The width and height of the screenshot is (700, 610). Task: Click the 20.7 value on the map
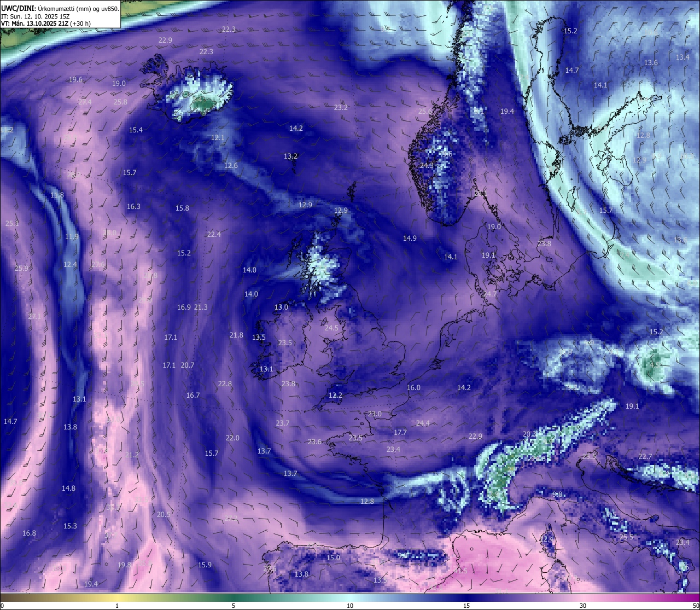pos(188,365)
